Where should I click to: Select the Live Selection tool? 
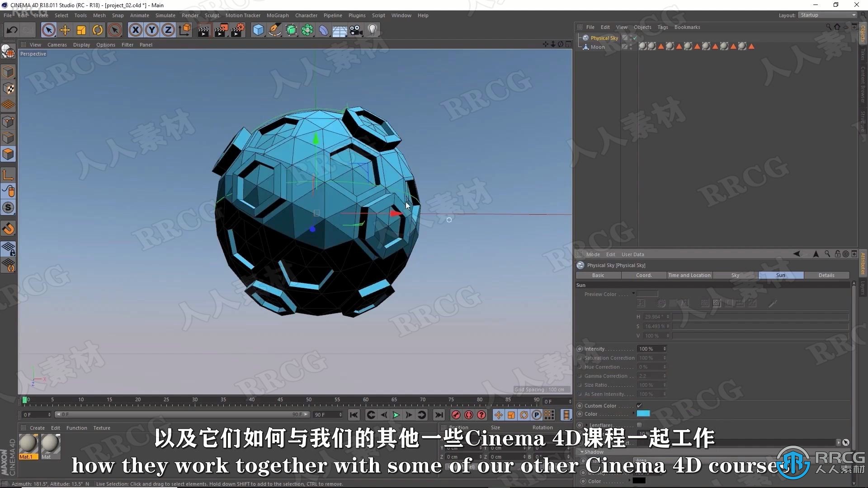(x=48, y=30)
